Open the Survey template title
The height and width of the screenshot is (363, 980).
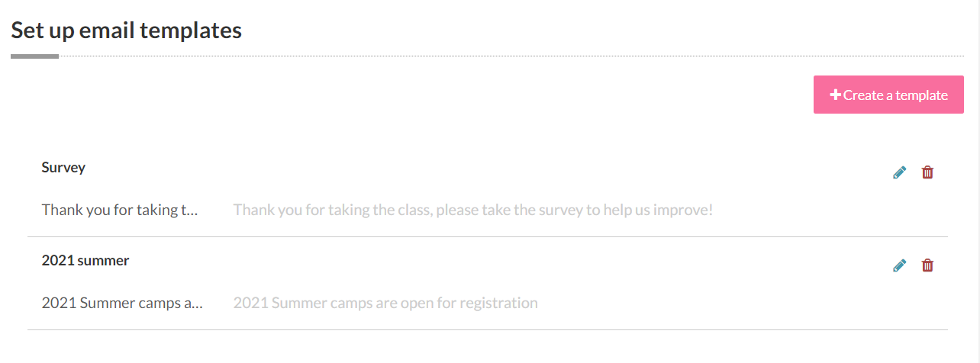63,167
